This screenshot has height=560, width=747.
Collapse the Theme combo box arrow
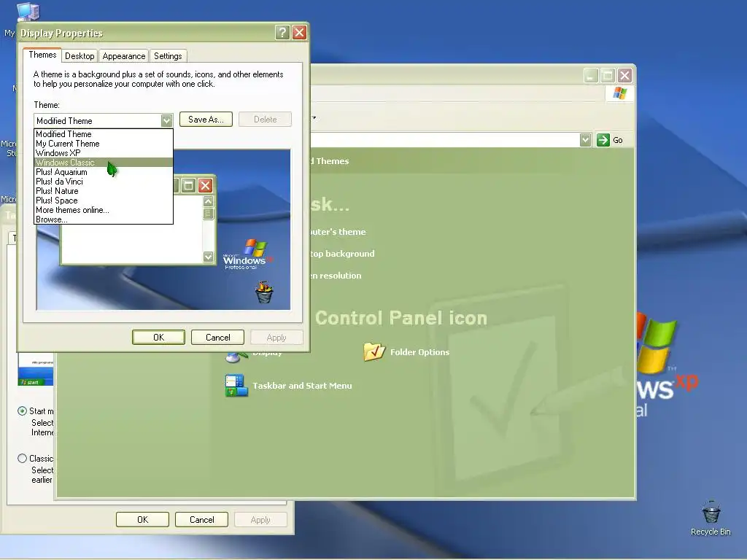coord(166,120)
